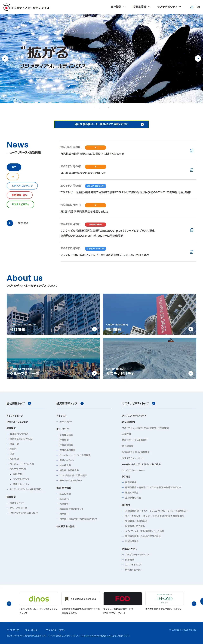Open 当社を騙る偽メール warning banner

101,124
